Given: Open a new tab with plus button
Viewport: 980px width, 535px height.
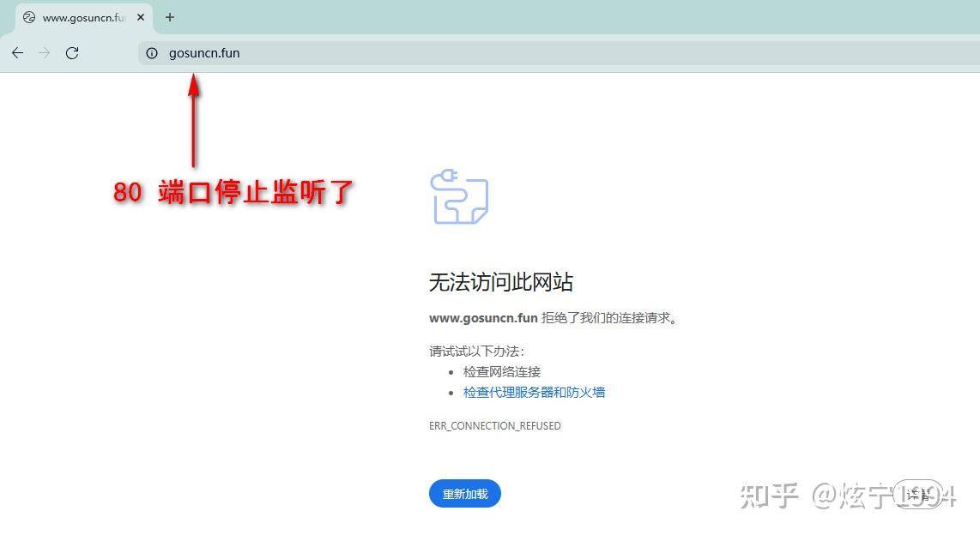Looking at the screenshot, I should (169, 17).
